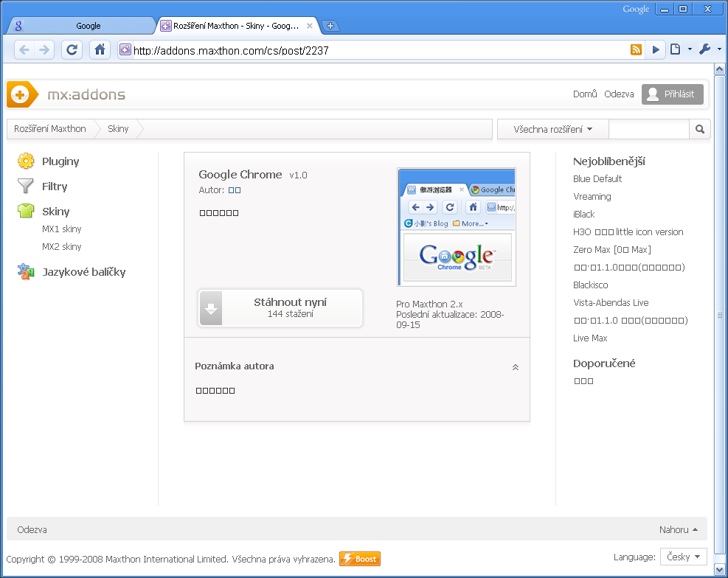The image size is (728, 578).
Task: Open a new tab with the plus button
Action: point(330,24)
